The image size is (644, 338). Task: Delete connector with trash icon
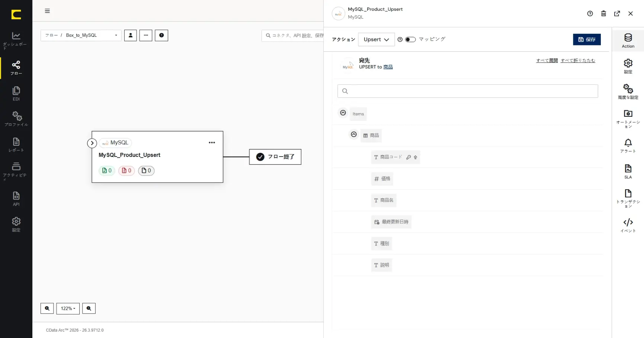(x=603, y=14)
